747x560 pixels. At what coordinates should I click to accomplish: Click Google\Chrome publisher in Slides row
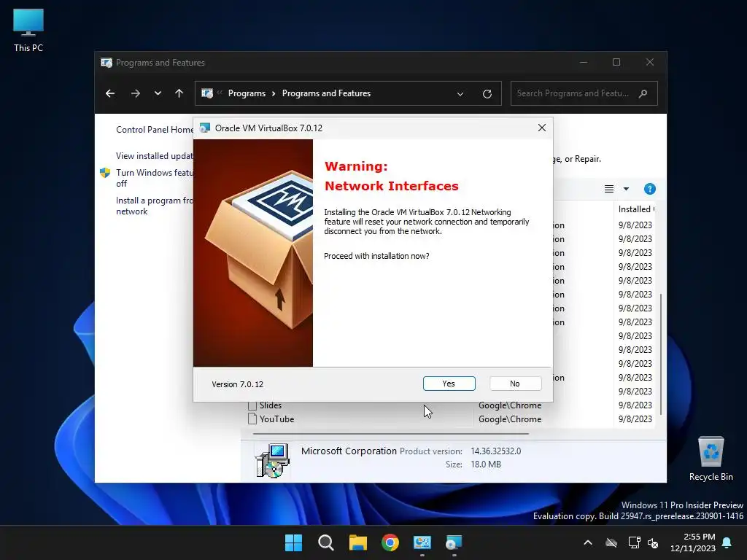pyautogui.click(x=510, y=405)
